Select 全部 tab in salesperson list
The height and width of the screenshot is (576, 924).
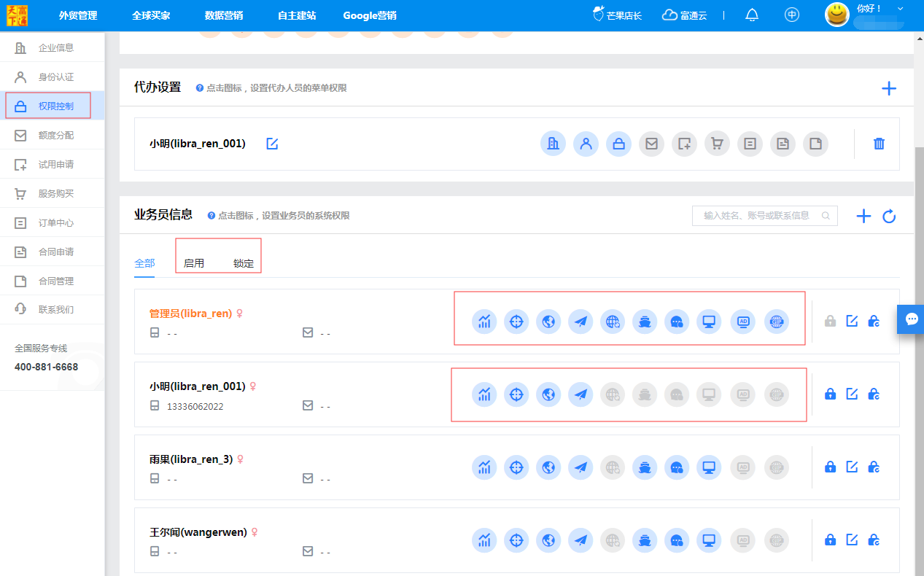(x=144, y=263)
